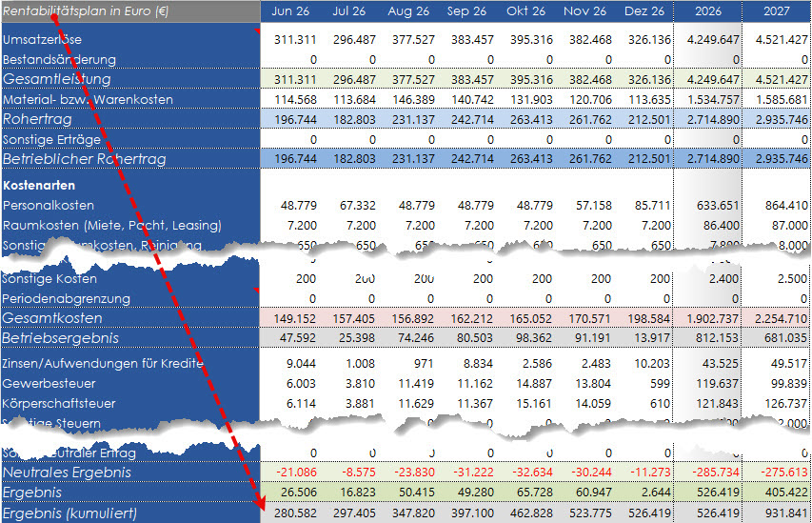The width and height of the screenshot is (812, 523).
Task: Select the Rentabilitätsplan in Euro header cell
Action: click(x=130, y=11)
